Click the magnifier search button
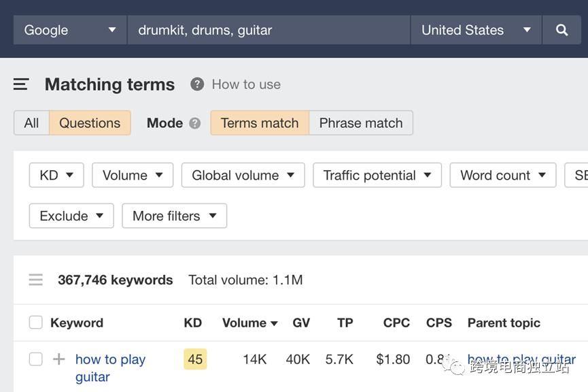 click(561, 30)
